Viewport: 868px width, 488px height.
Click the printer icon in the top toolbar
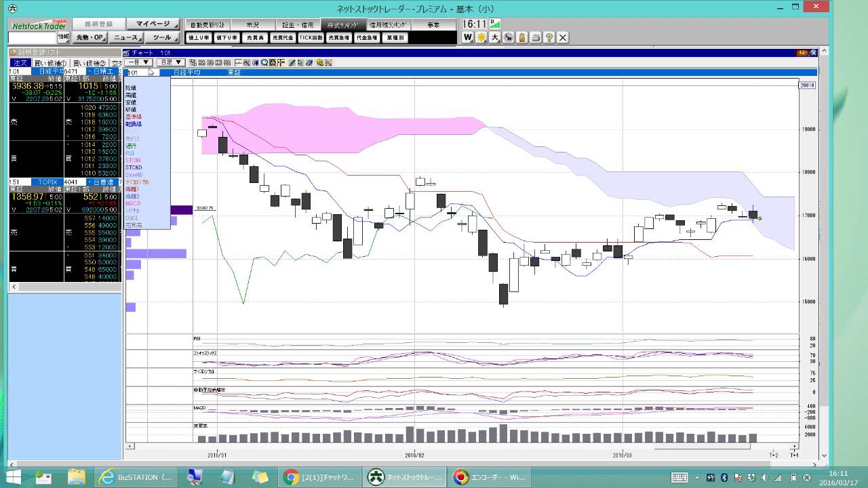tap(536, 38)
